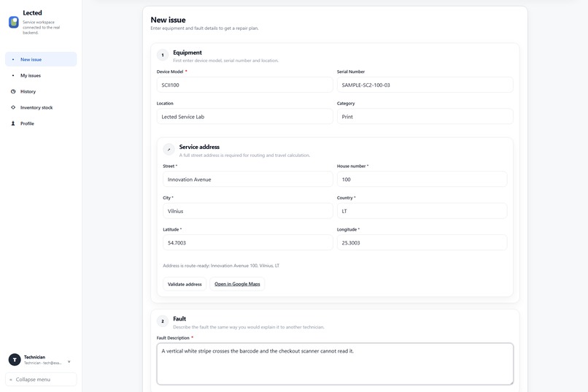Click the Fault section heading
This screenshot has width=588, height=392.
[x=179, y=318]
